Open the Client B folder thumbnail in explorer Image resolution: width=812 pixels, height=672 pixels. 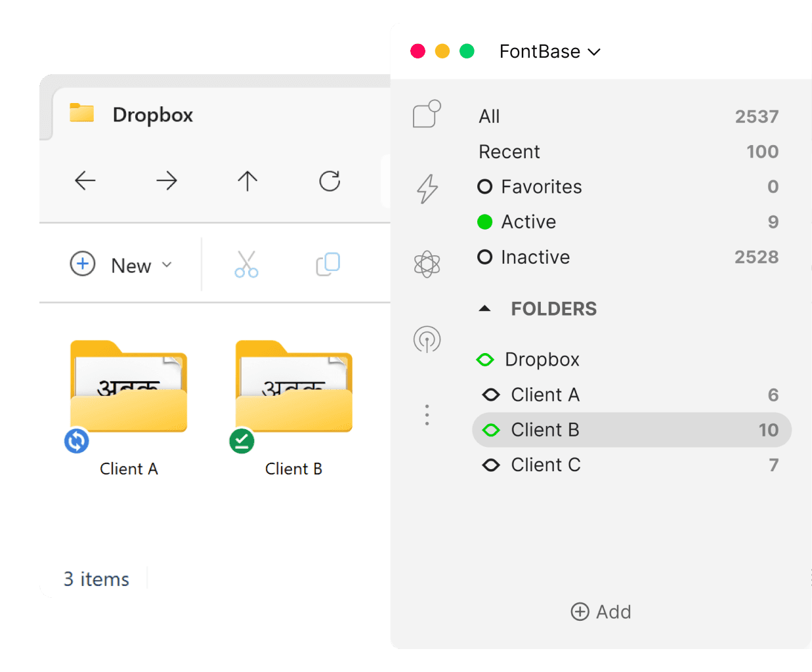click(x=294, y=386)
